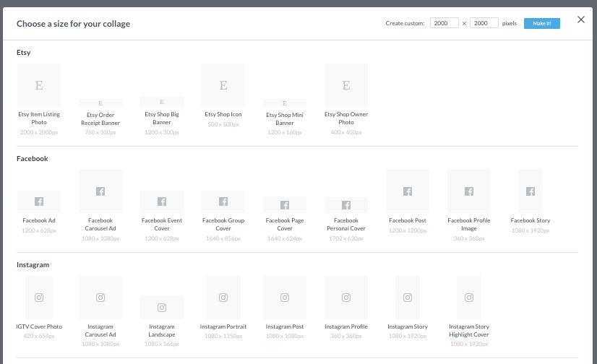Viewport: 597px width, 364px height.
Task: Pick the Etsy Shop Big Banner template
Action: tap(162, 102)
